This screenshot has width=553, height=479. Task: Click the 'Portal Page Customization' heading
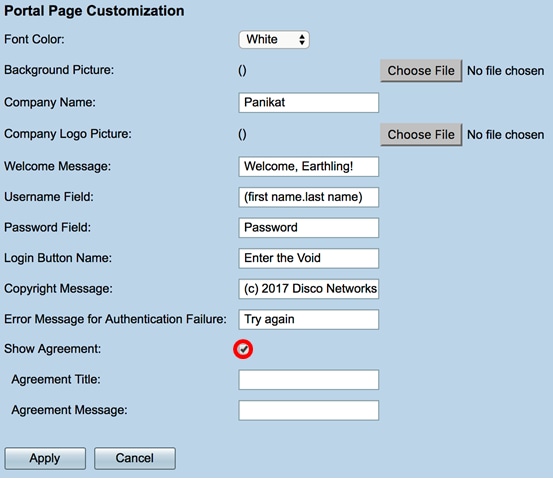coord(94,11)
